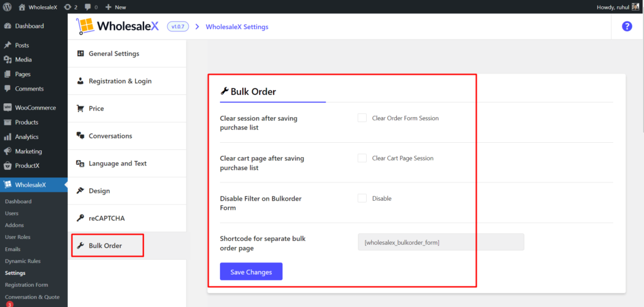Click the Conversations chat icon

click(x=80, y=136)
